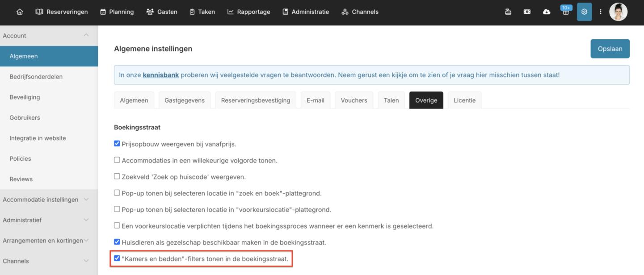
Task: Open the Reserveringsbevestiging tab
Action: click(255, 100)
